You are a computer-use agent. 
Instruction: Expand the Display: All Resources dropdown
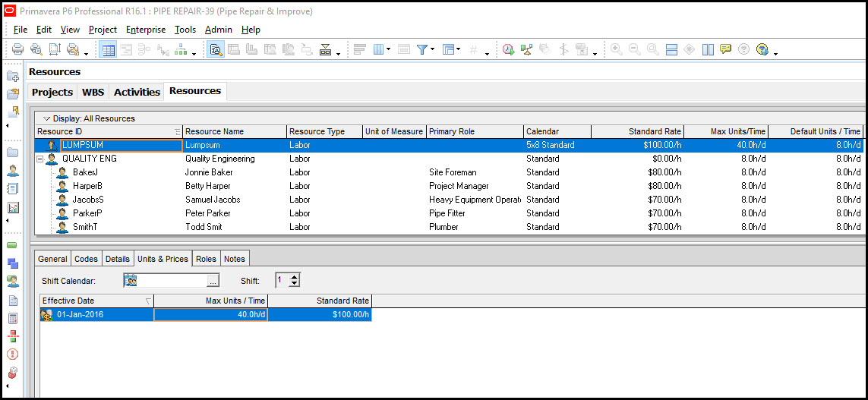click(x=46, y=118)
